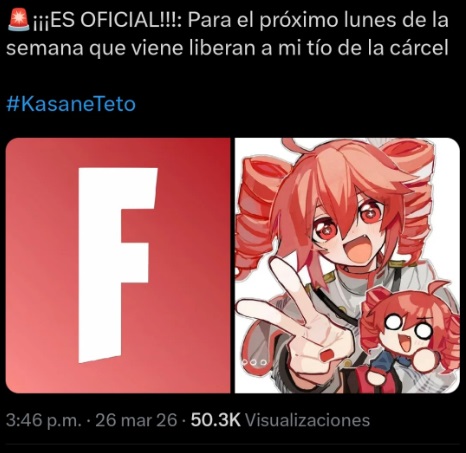This screenshot has height=453, width=466.
Task: Click the red painted thumbnail
Action: 327,355
